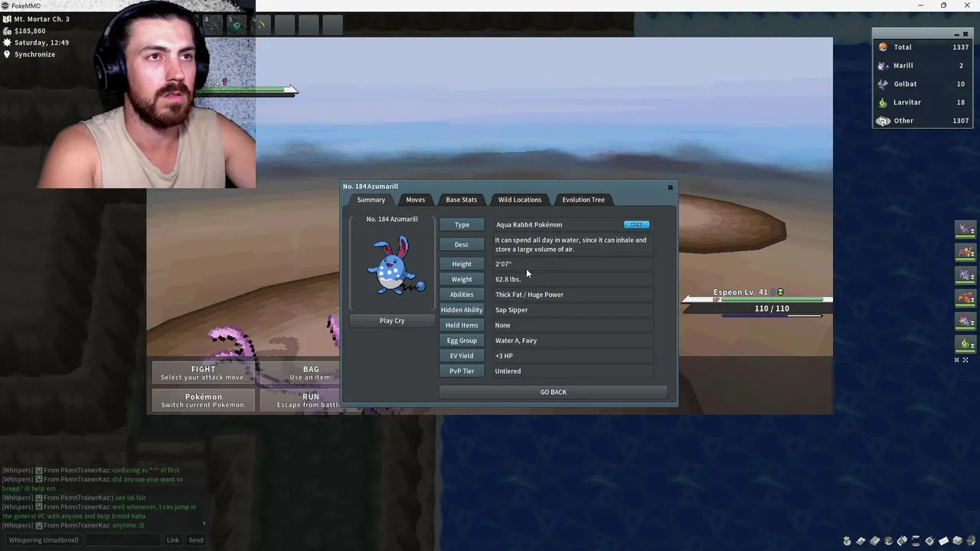Open the BAG battle option
This screenshot has width=980, height=551.
tap(311, 373)
